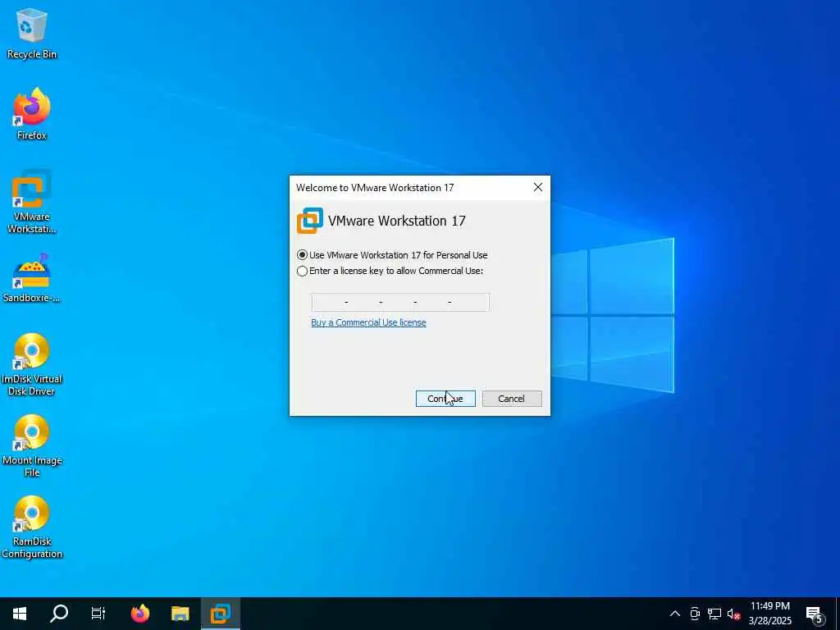Open the Recycle Bin desktop icon
The width and height of the screenshot is (840, 630).
32,33
